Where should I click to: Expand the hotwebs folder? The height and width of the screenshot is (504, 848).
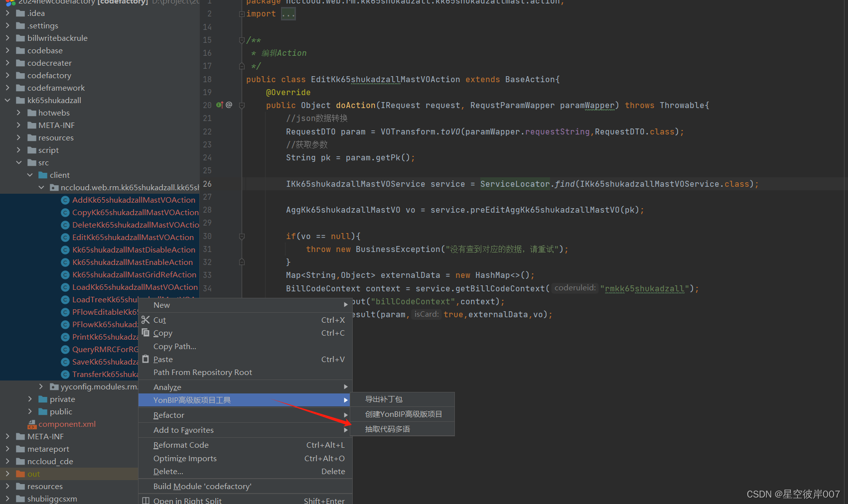pos(18,113)
